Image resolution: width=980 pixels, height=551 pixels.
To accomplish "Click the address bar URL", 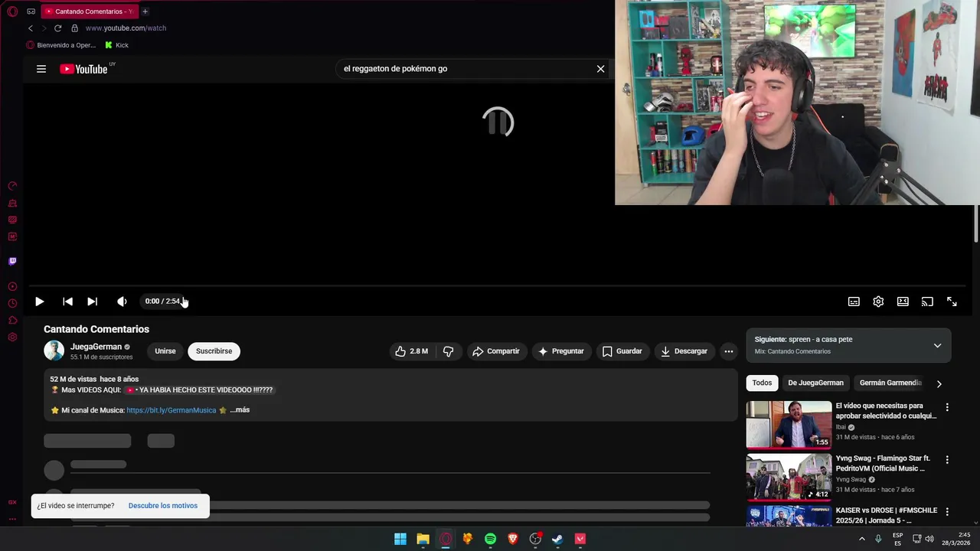I will pyautogui.click(x=126, y=28).
